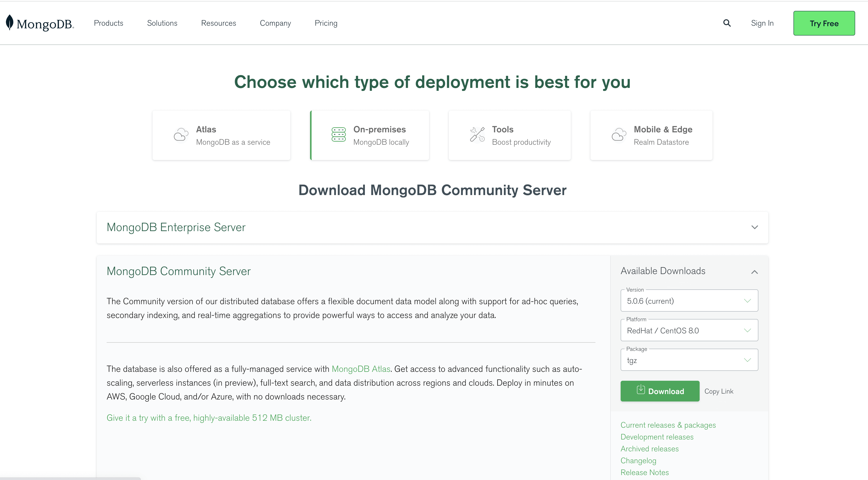Viewport: 868px width, 480px height.
Task: Expand the MongoDB Enterprise Server section
Action: (x=432, y=227)
